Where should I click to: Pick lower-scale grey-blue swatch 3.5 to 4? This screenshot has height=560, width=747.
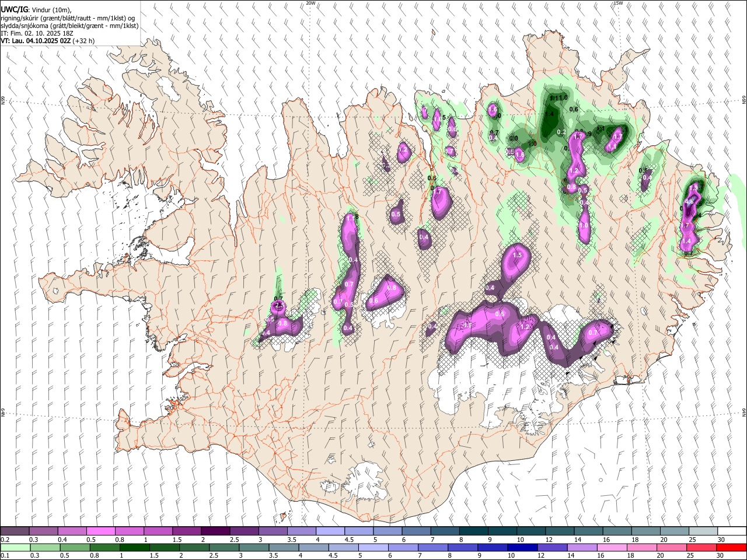(x=284, y=547)
